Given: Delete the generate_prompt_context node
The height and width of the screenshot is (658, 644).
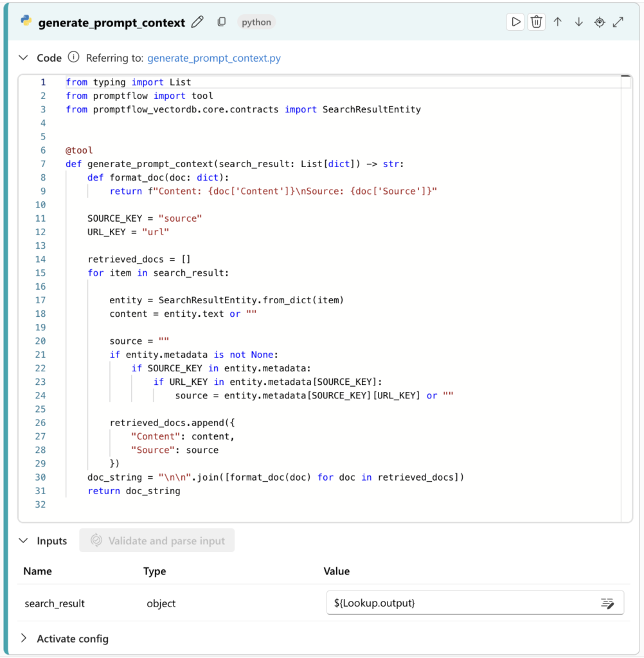Looking at the screenshot, I should [537, 21].
